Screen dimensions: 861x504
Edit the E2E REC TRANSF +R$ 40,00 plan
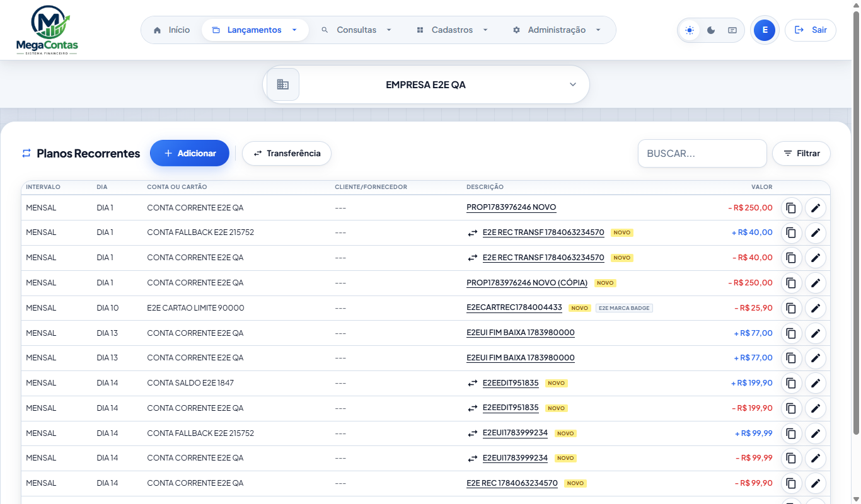pos(816,233)
